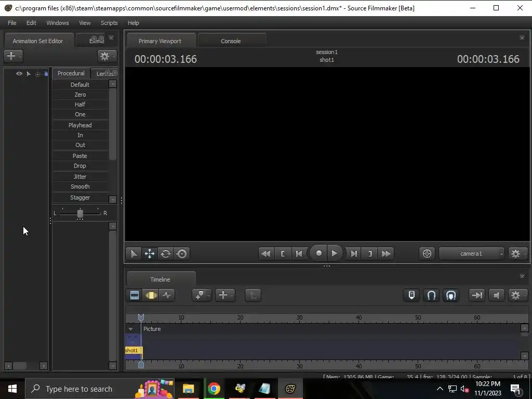Open the Help menu
Viewport: 532px width, 399px height.
click(x=134, y=23)
